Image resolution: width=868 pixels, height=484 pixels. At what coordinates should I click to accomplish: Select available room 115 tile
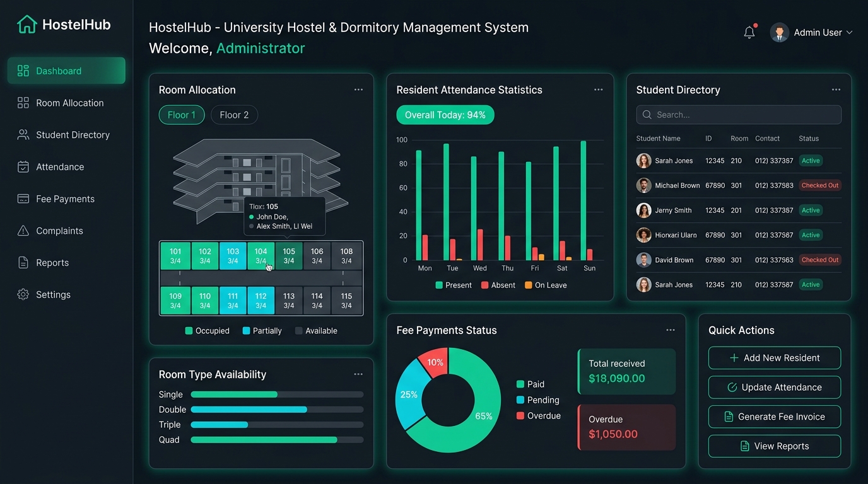pos(346,301)
